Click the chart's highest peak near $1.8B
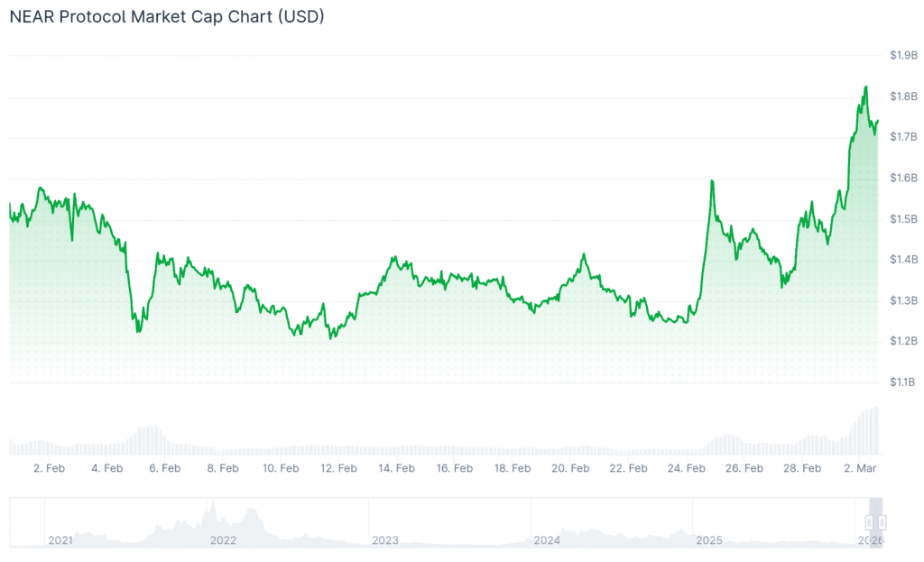 (x=865, y=88)
